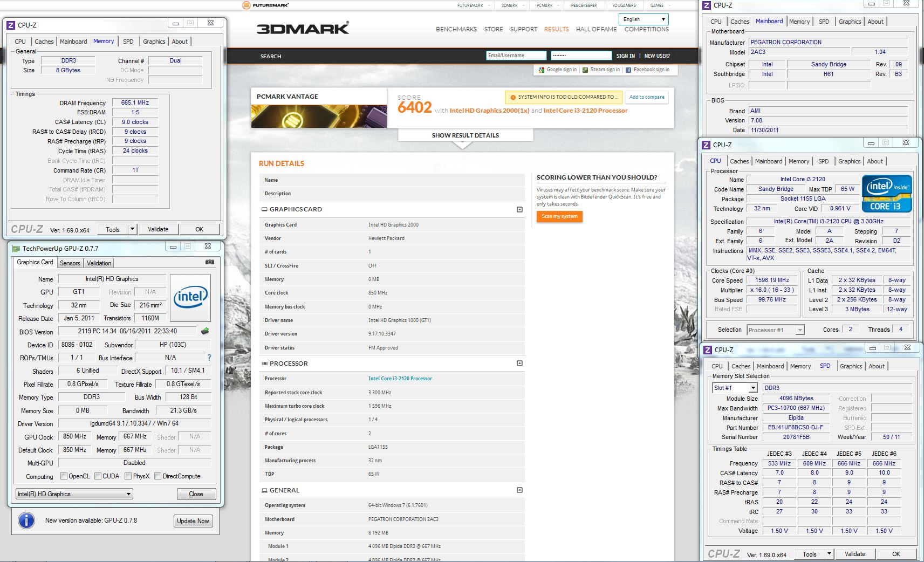Click the Add to compare button
Image resolution: width=924 pixels, height=562 pixels.
[647, 97]
